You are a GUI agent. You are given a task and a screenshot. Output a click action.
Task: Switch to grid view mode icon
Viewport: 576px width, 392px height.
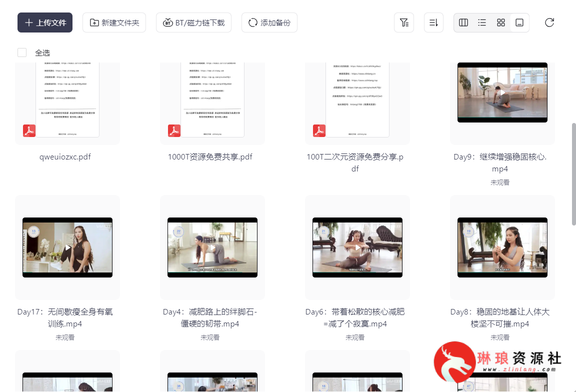coord(500,22)
